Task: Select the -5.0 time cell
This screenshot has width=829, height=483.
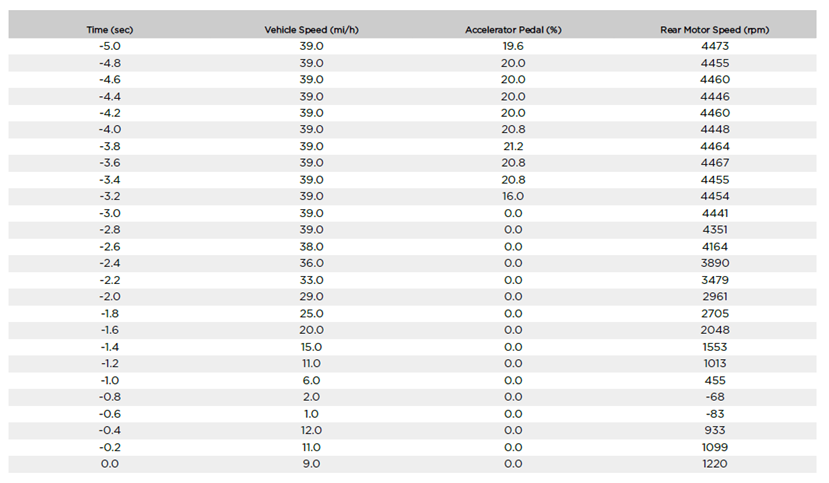Action: 110,46
